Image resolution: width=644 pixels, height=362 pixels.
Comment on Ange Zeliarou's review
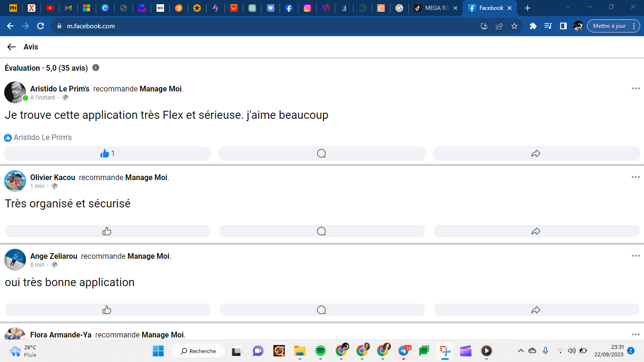(x=322, y=310)
